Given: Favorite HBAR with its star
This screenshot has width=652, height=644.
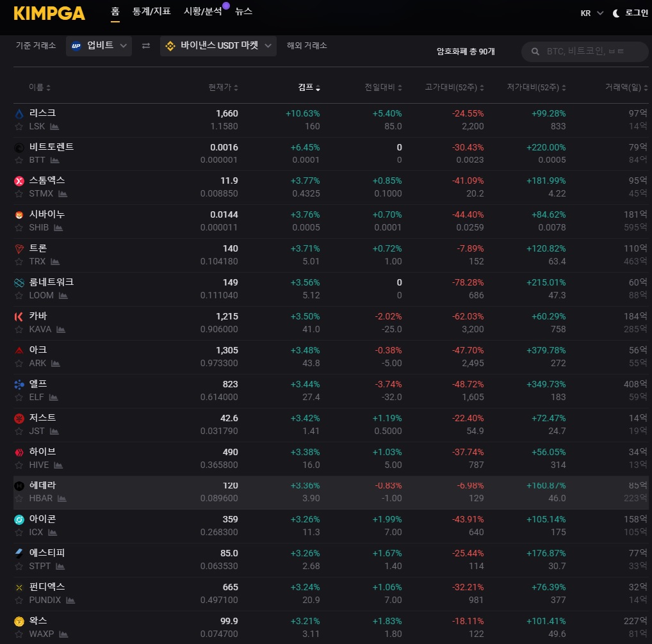Looking at the screenshot, I should click(19, 499).
